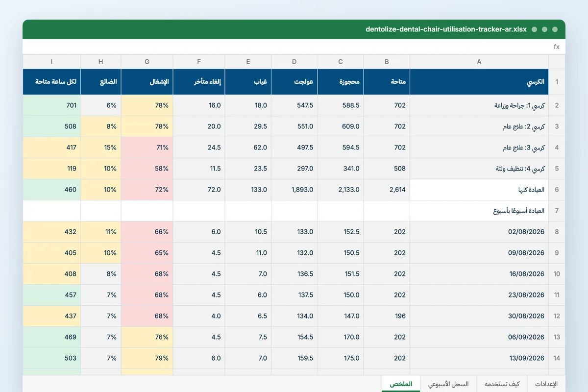Switch to the الملخص sheet tab
The height and width of the screenshot is (392, 588).
click(x=401, y=384)
